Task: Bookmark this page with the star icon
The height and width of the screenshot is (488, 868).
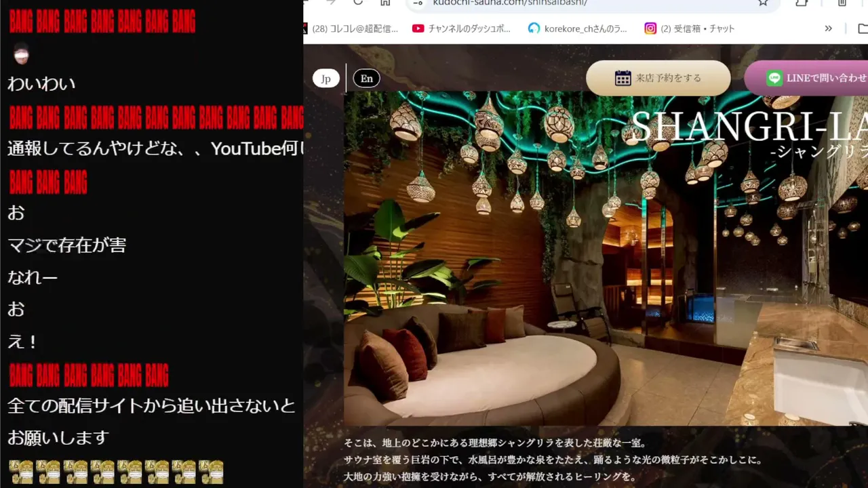Action: click(x=763, y=3)
